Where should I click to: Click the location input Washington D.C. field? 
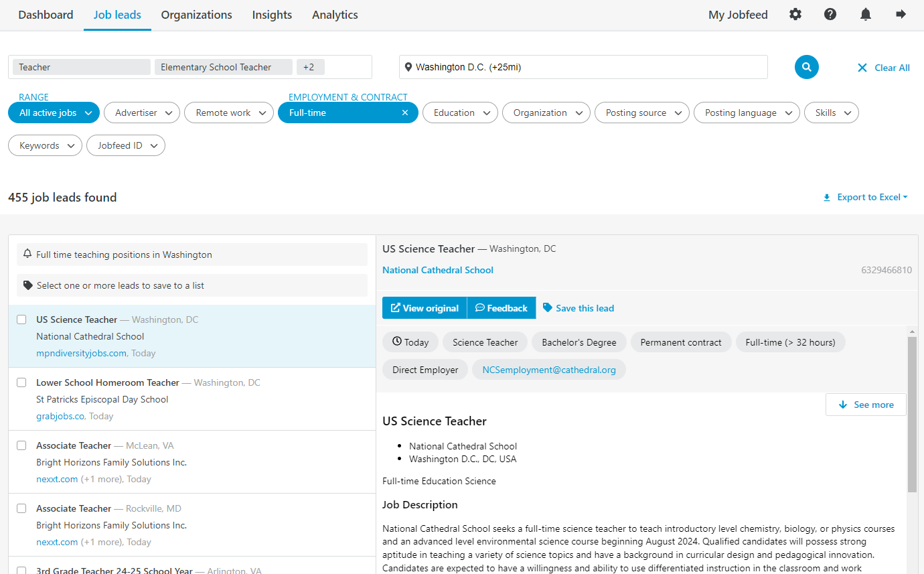[x=583, y=67]
